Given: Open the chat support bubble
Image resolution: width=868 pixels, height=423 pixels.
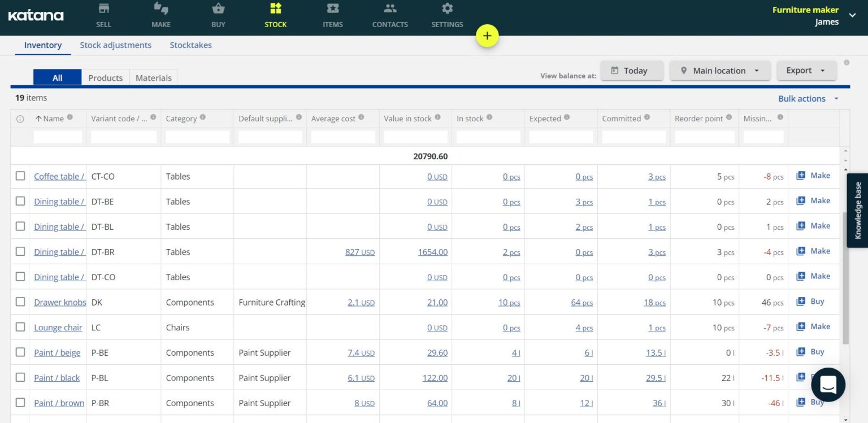Looking at the screenshot, I should tap(828, 385).
